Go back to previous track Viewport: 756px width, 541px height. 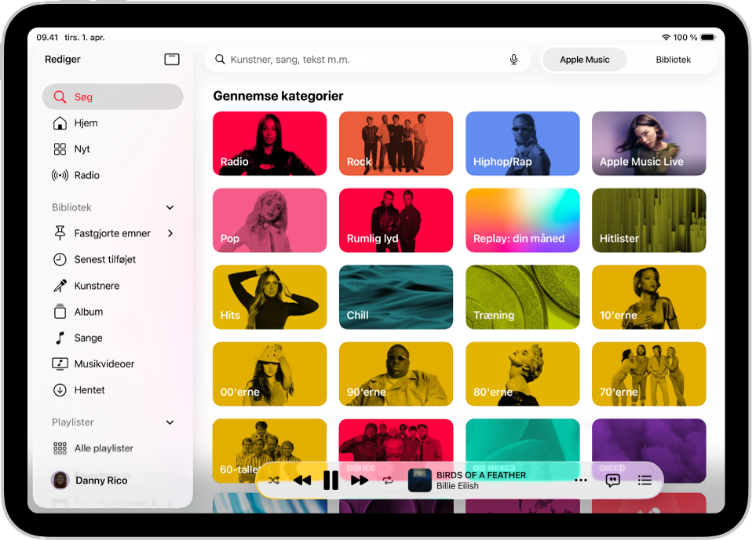pos(302,481)
